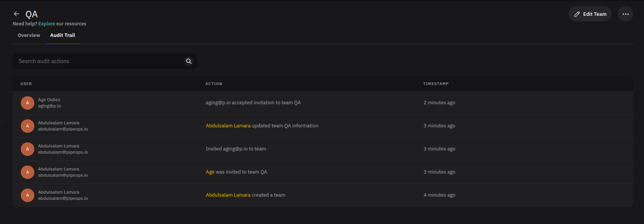
Task: Switch to the Overview tab
Action: tap(29, 35)
